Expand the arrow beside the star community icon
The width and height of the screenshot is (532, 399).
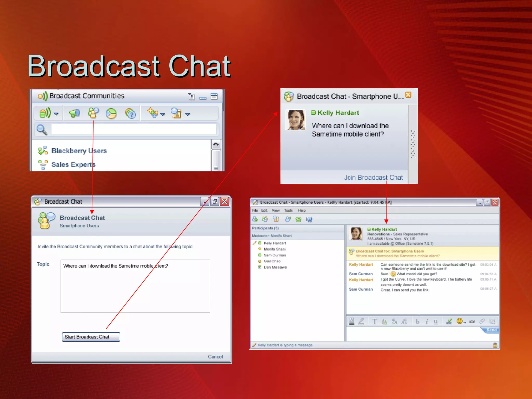163,114
